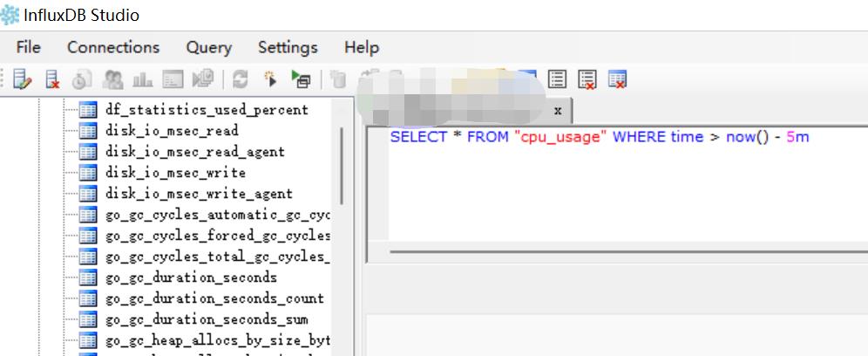Select go_gc_duration_seconds measurement

click(191, 277)
